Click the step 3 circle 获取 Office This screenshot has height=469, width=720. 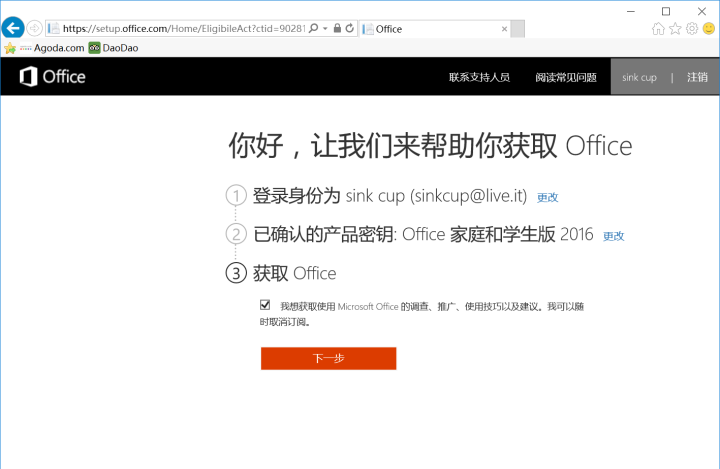236,273
